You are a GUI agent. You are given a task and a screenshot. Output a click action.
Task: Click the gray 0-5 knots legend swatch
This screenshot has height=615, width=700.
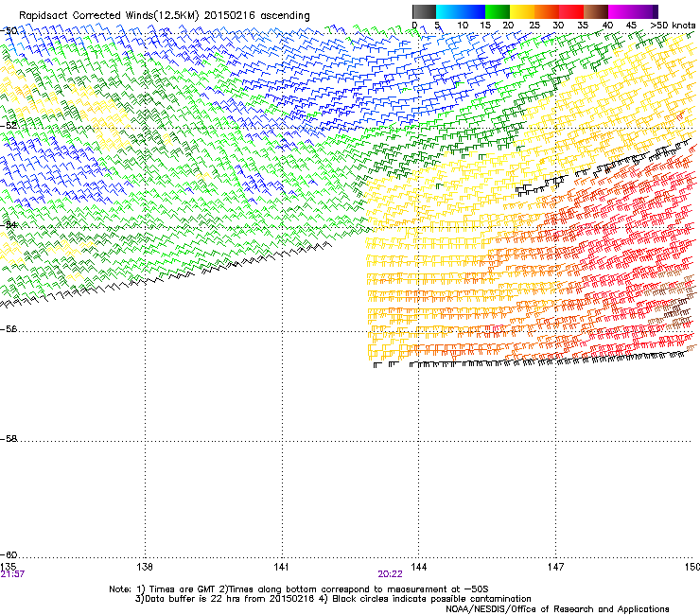pos(424,11)
